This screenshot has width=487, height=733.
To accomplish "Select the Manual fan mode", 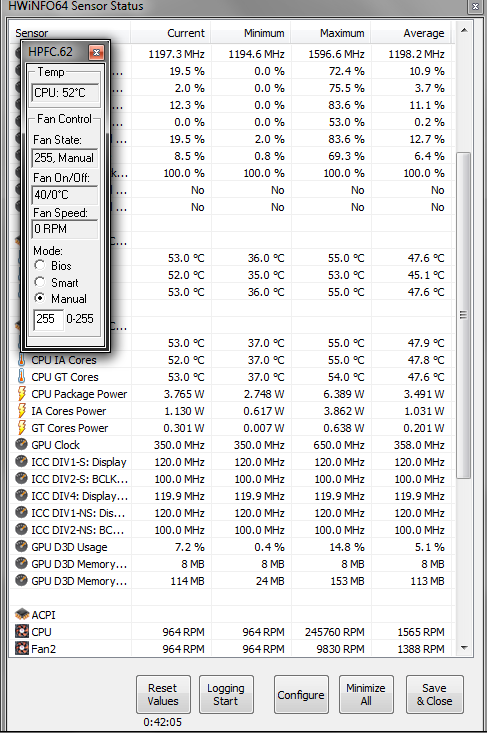I will [x=40, y=298].
